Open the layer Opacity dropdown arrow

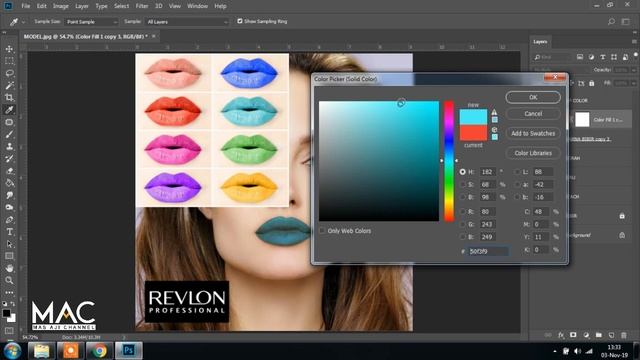click(x=633, y=70)
